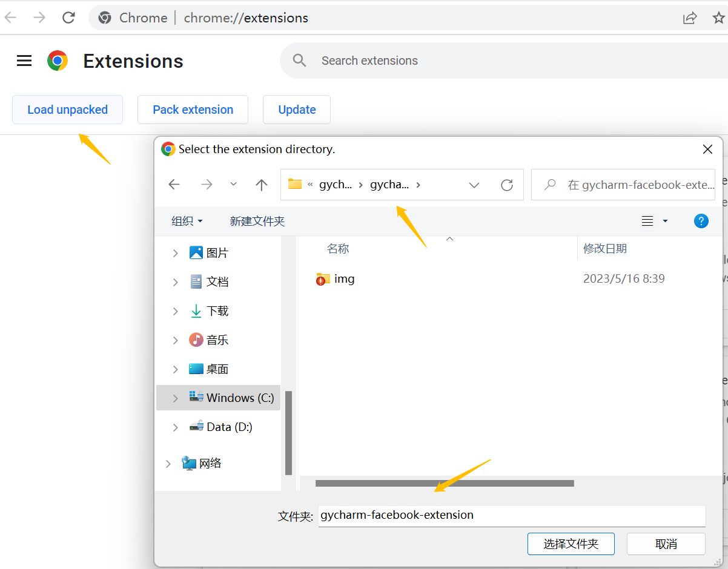This screenshot has width=728, height=569.
Task: Expand the 文档 tree node
Action: pyautogui.click(x=175, y=282)
